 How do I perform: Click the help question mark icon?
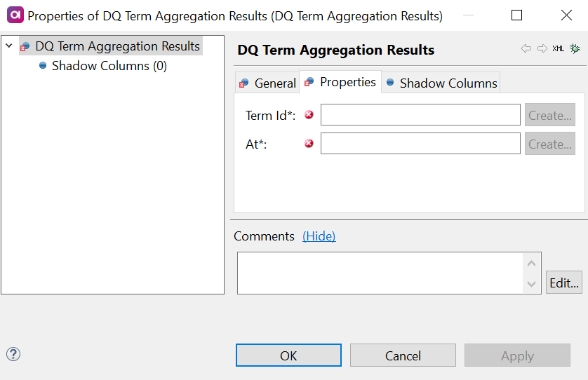coord(13,354)
